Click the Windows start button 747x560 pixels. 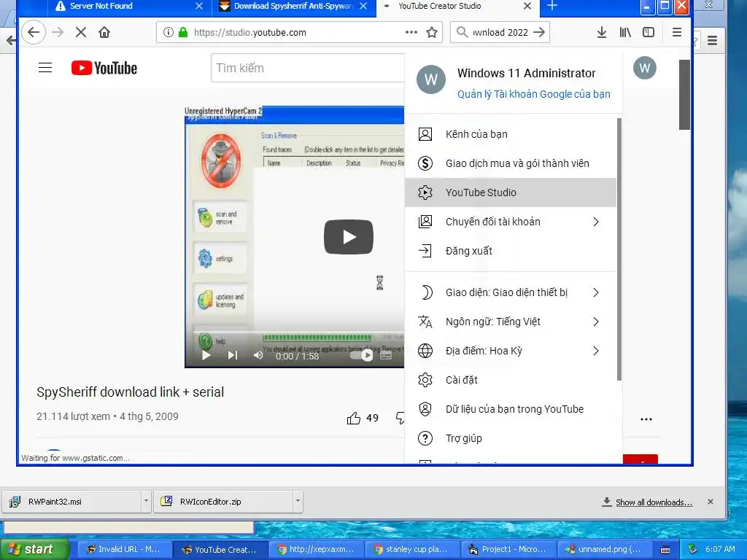[34, 549]
